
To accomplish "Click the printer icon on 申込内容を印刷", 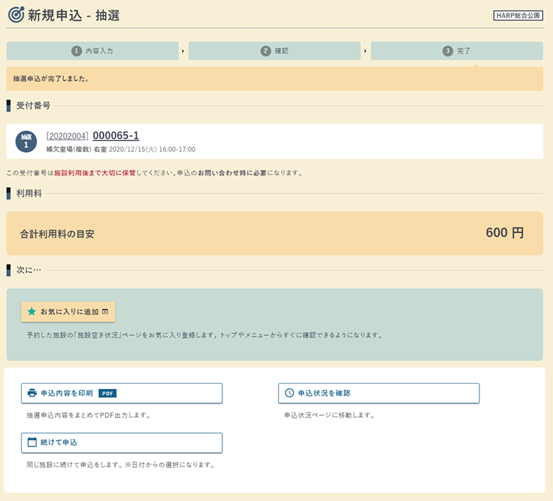I will pyautogui.click(x=32, y=393).
